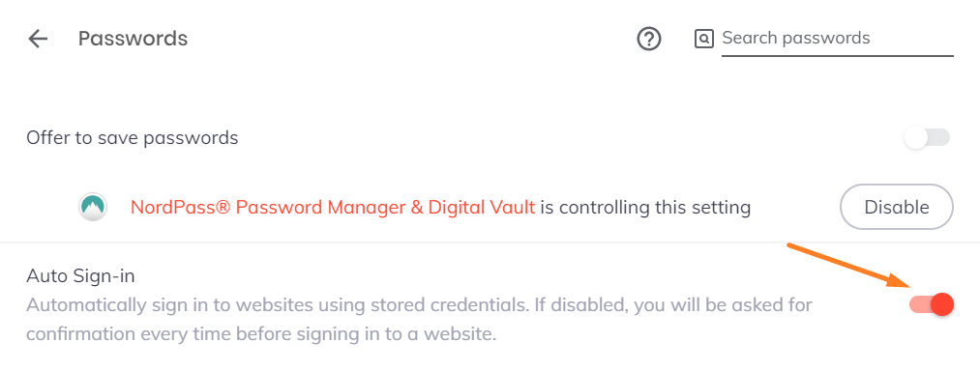Click the "confirmation every time" description line
The height and width of the screenshot is (372, 980).
(x=261, y=334)
